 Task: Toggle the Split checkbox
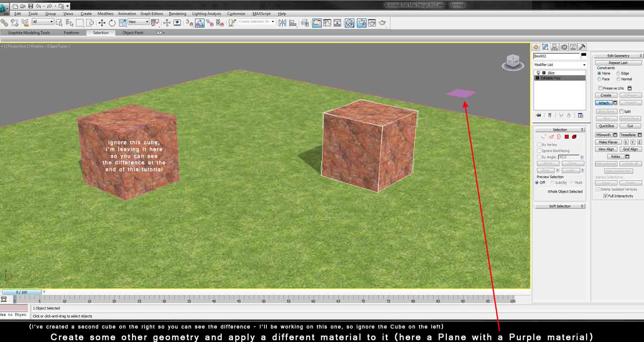click(x=621, y=111)
